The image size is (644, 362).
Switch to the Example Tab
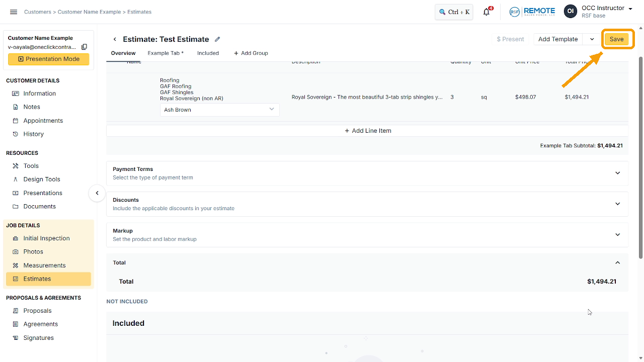(x=166, y=53)
